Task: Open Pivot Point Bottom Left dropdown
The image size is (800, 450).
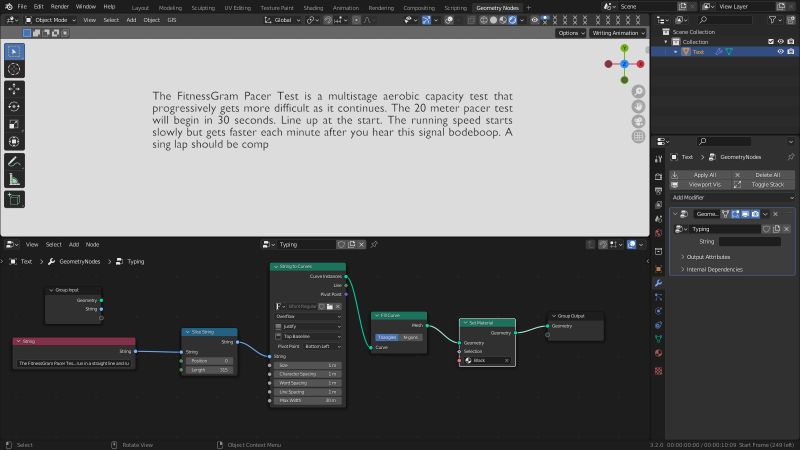Action: point(321,346)
